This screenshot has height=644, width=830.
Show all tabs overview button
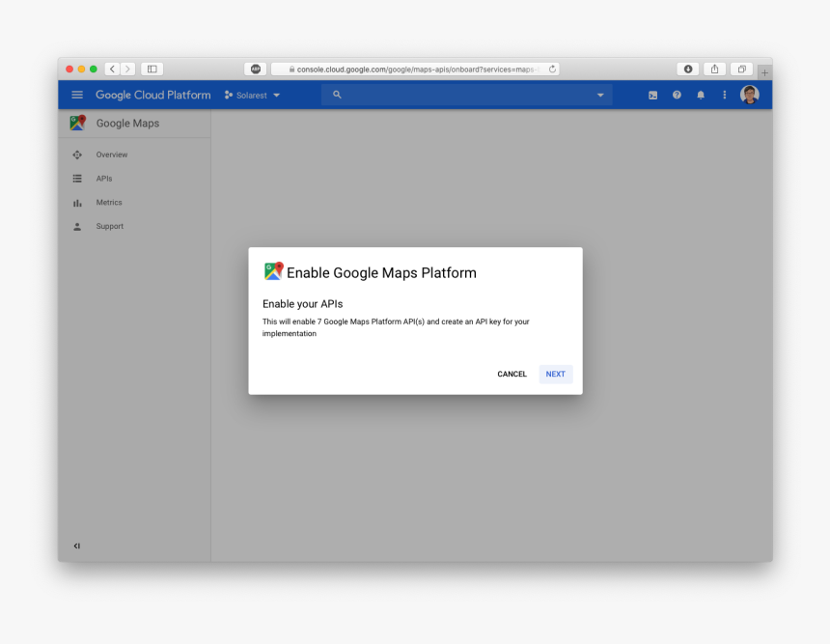[741, 69]
